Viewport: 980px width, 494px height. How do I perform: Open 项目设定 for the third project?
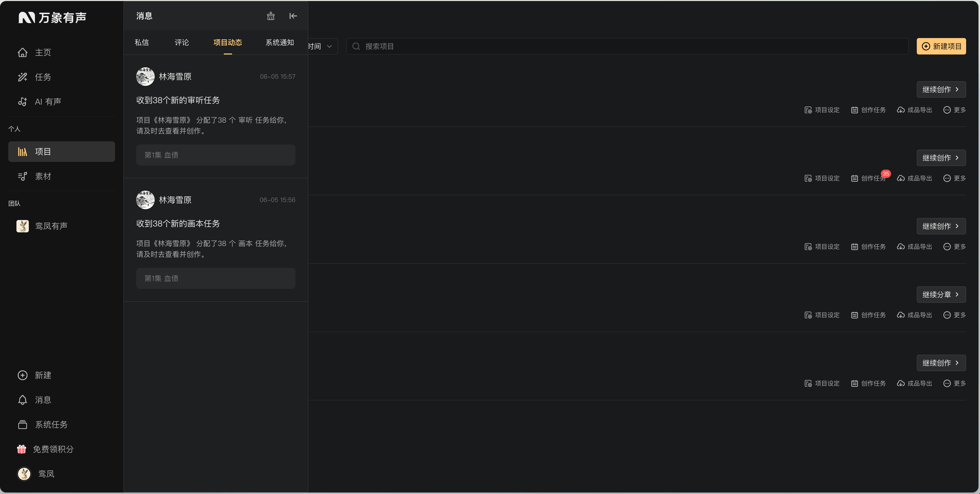click(x=822, y=247)
